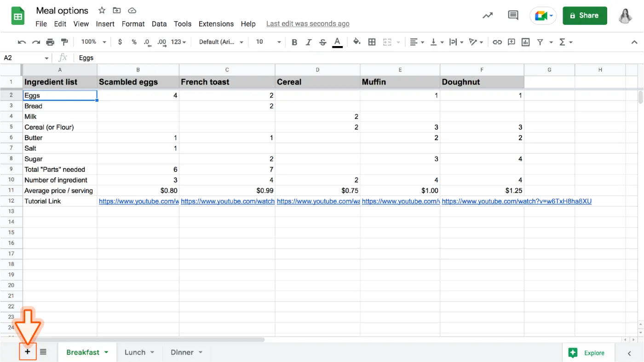Open the Tools menu
The image size is (644, 362).
pos(183,24)
